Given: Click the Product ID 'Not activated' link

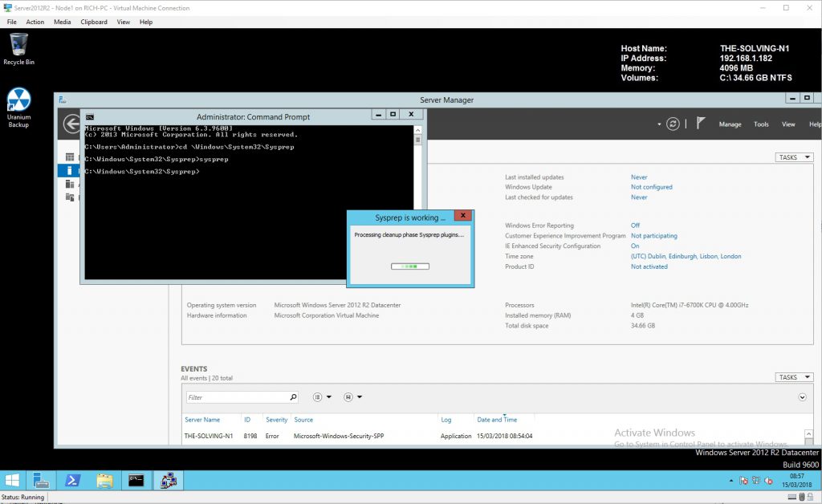Looking at the screenshot, I should click(649, 266).
